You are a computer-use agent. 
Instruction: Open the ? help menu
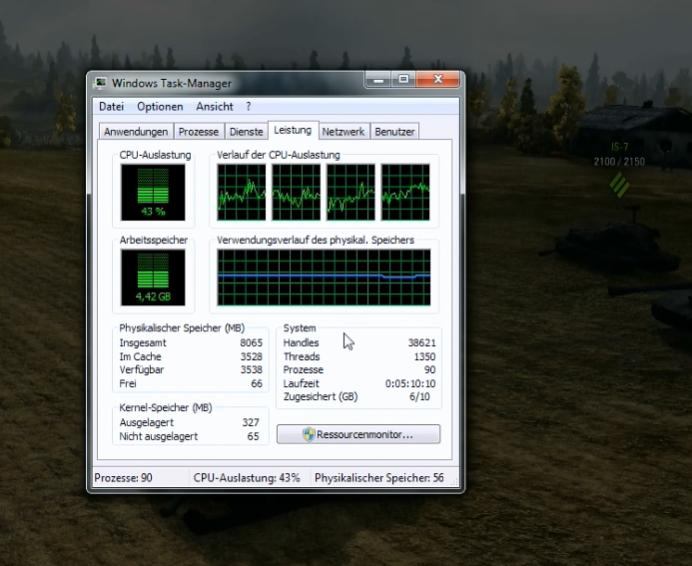click(248, 106)
